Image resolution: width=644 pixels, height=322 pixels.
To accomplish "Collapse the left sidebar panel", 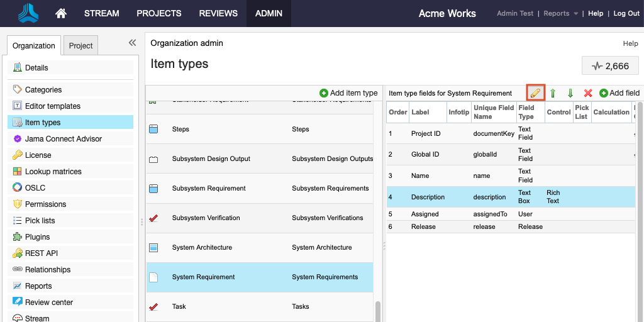I will (132, 43).
